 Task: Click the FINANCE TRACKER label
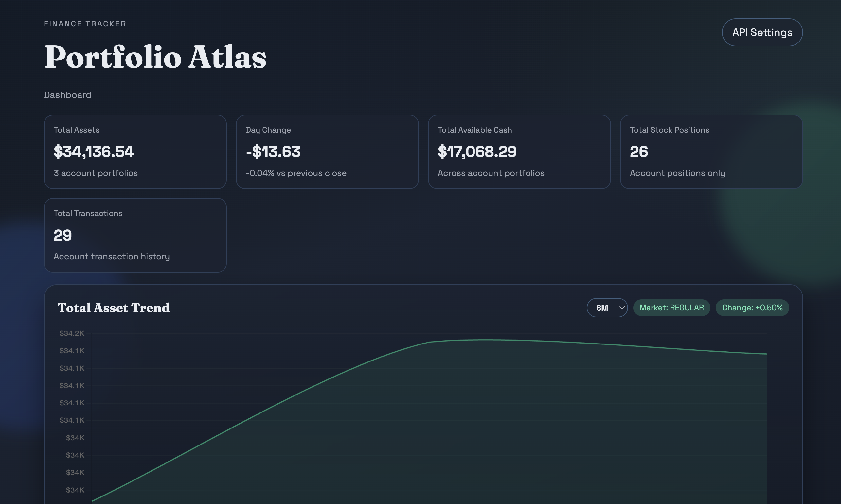[x=85, y=24]
